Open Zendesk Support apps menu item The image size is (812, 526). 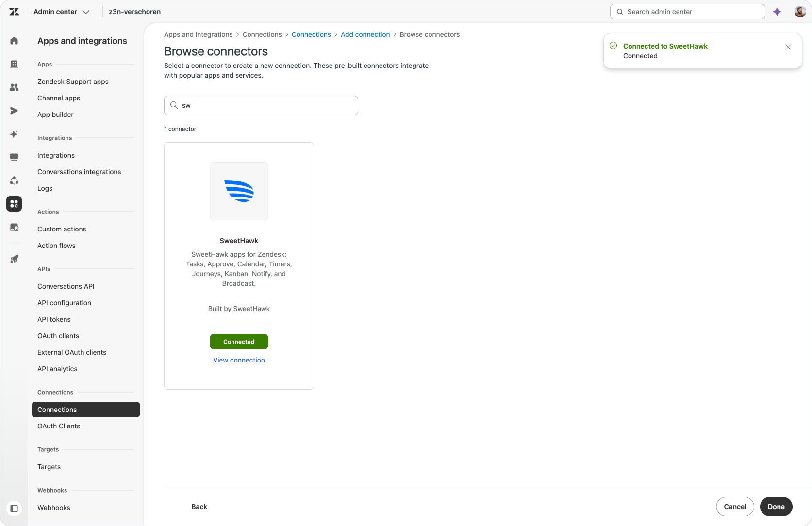[73, 82]
